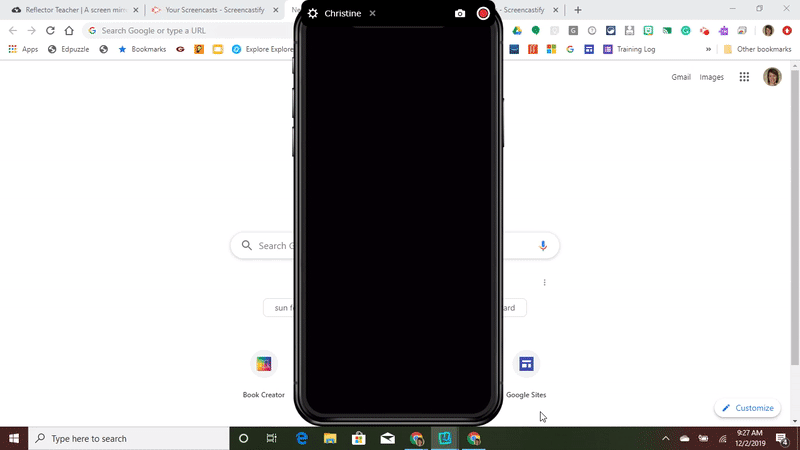Click the red up-arrow update icon
The image size is (800, 450).
click(787, 31)
